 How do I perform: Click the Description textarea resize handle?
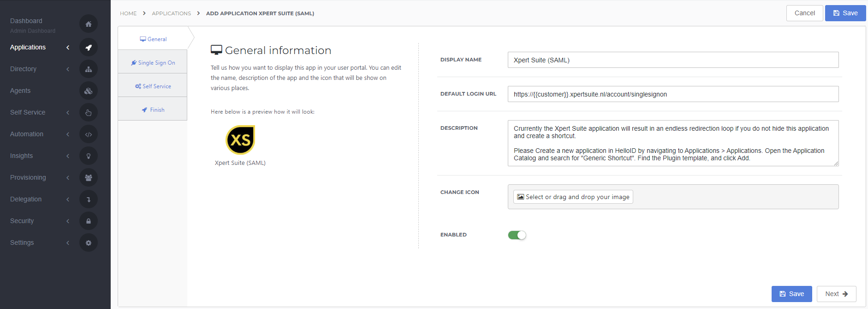836,163
